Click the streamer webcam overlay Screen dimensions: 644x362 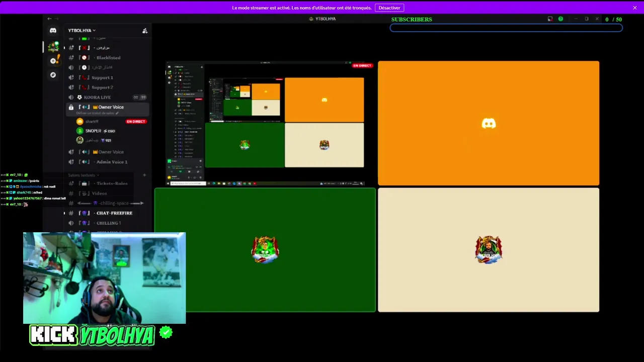click(x=104, y=278)
